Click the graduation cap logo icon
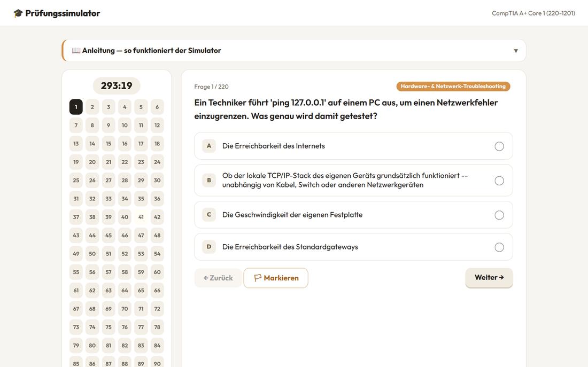This screenshot has height=367, width=588. point(18,13)
